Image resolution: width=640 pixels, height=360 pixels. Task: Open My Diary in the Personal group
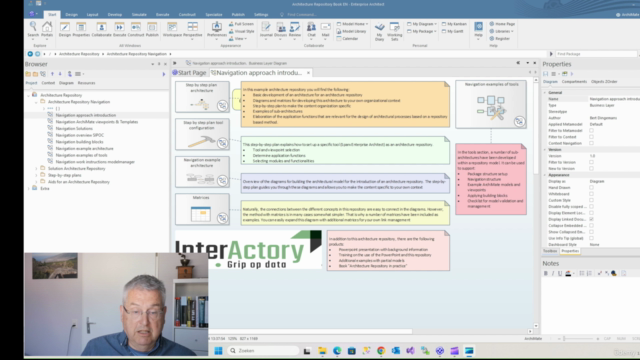[379, 31]
